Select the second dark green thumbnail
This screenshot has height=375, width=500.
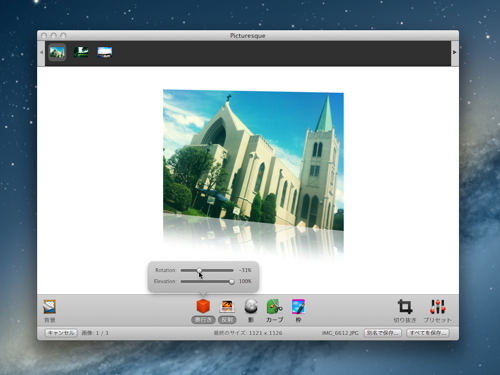pyautogui.click(x=81, y=52)
